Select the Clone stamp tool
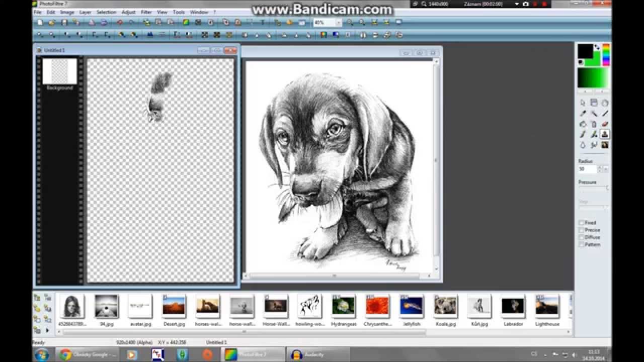Screen dimensions: 644x362 coord(605,134)
